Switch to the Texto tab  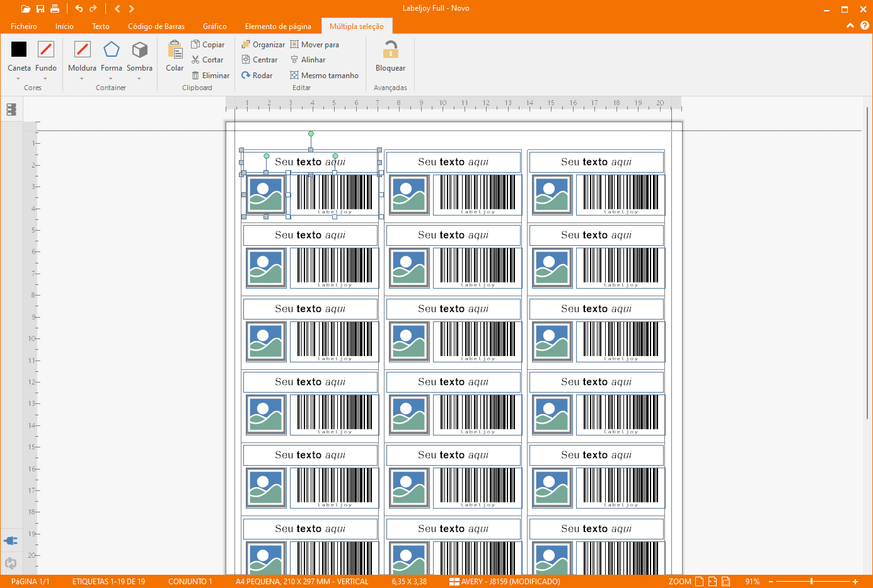tap(101, 26)
